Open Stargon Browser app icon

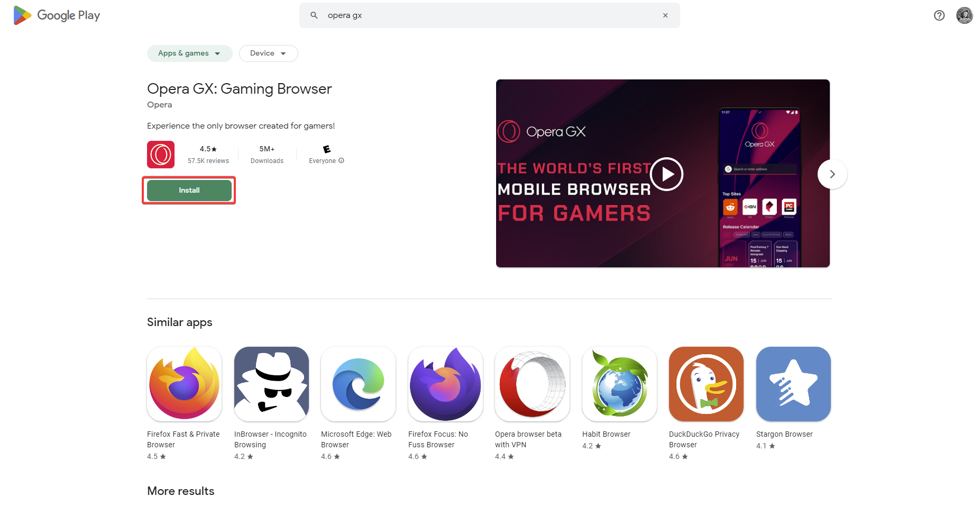click(793, 384)
